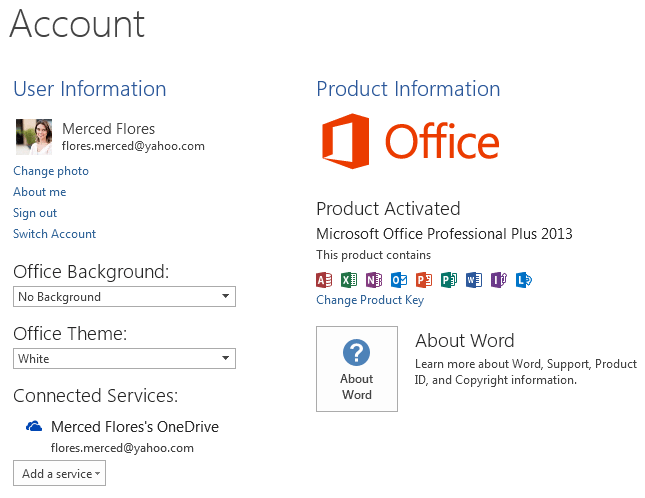
Task: Click the Access app icon
Action: point(324,280)
